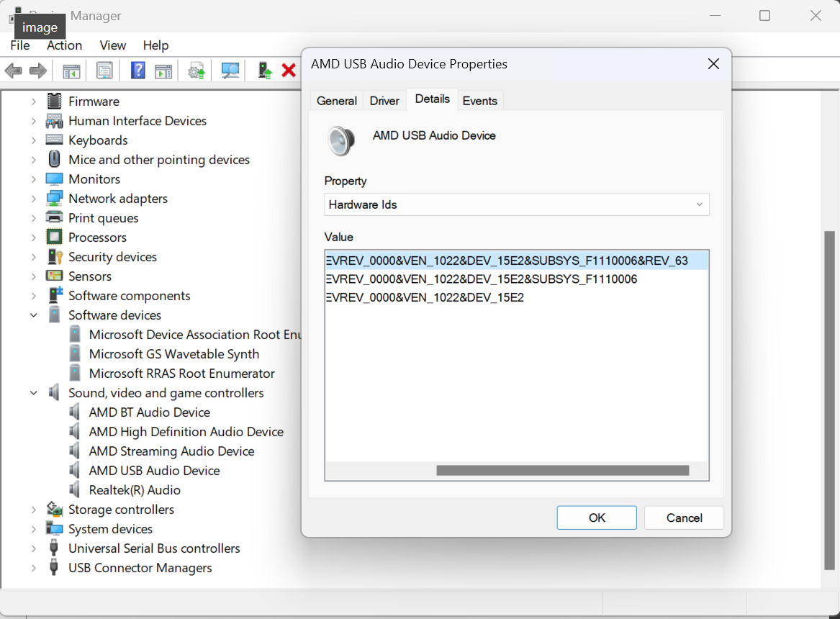Expand the Processors tree node

tap(33, 238)
